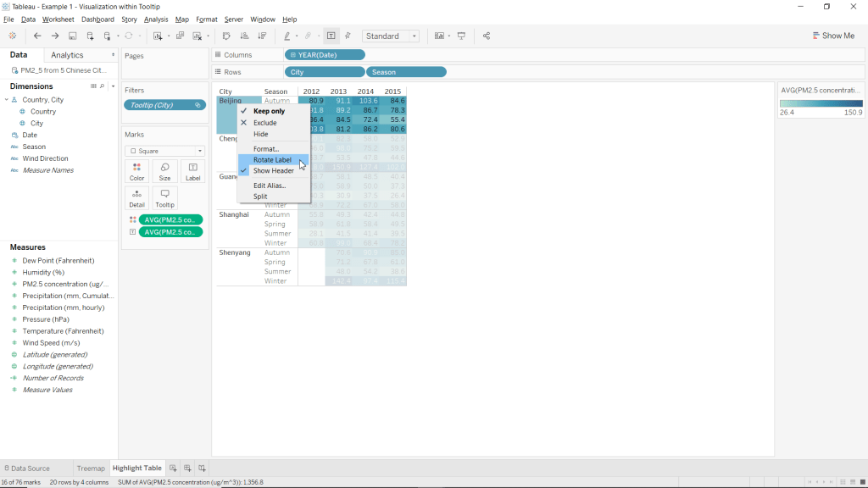Click the Size marks card

click(x=164, y=172)
